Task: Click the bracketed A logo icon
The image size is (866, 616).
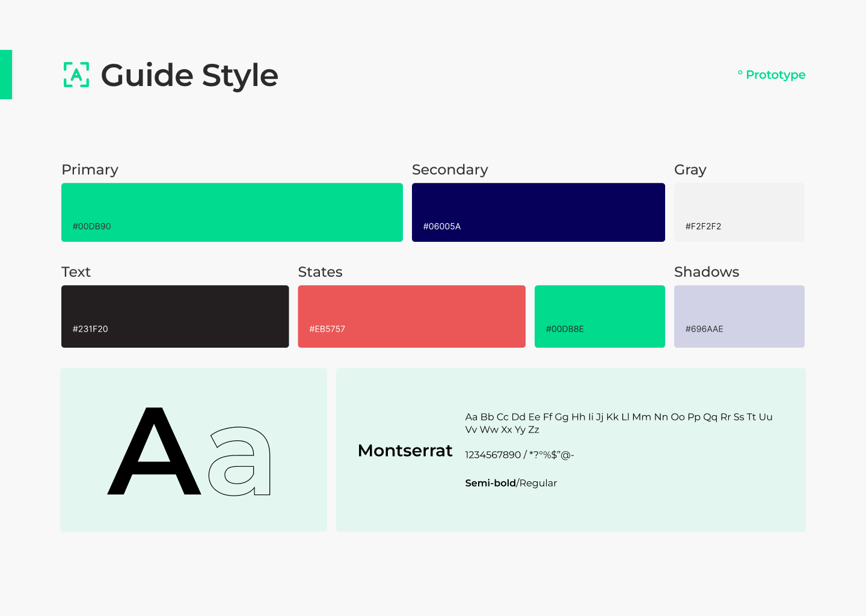Action: click(76, 75)
